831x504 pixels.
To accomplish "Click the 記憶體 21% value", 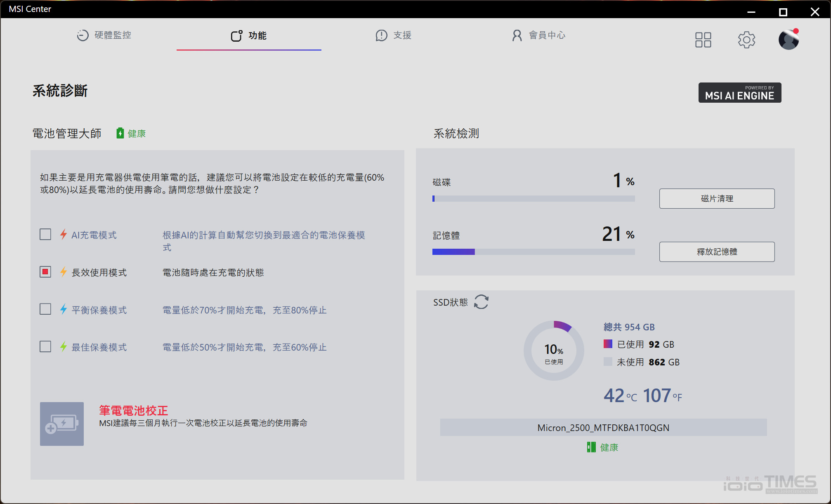I will click(618, 234).
